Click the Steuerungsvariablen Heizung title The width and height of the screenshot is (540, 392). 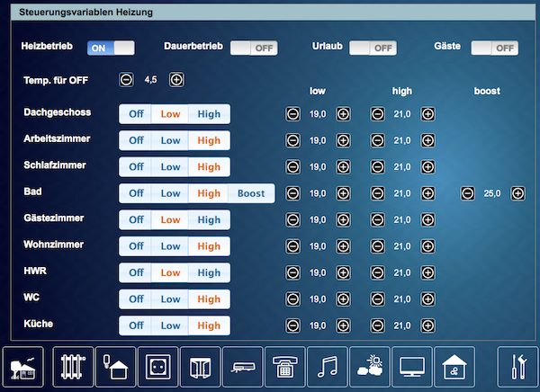(x=85, y=13)
